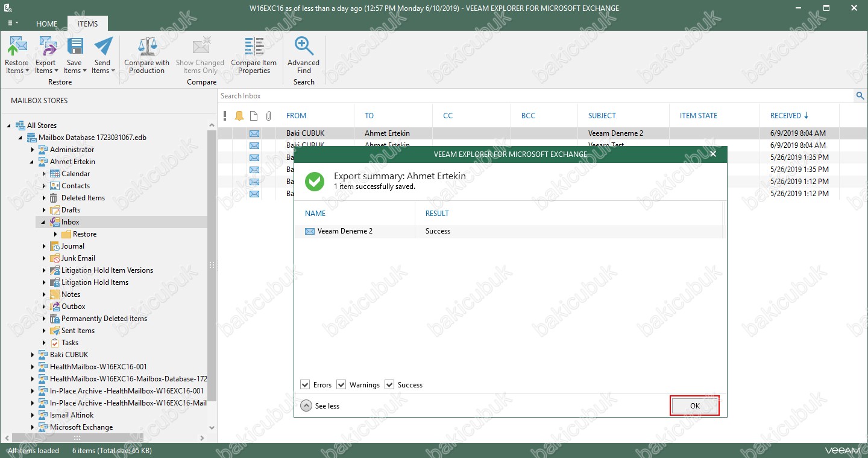The image size is (868, 458).
Task: Select the HealthMailbox-W16EXC16-001 mailbox
Action: click(x=93, y=367)
